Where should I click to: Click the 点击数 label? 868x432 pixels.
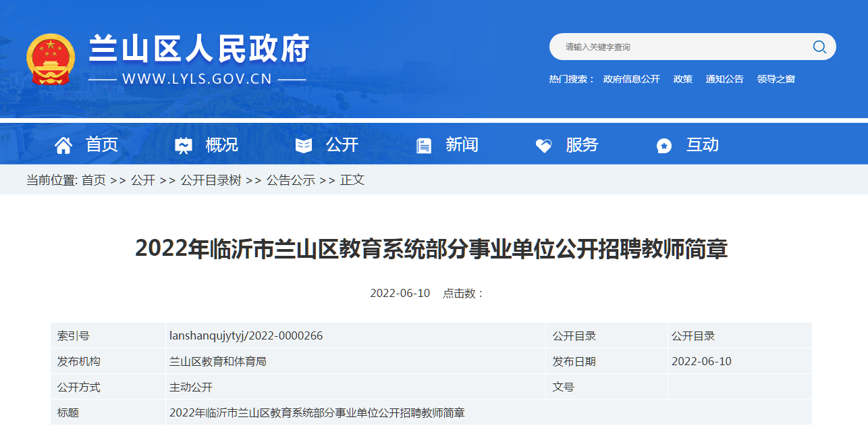pyautogui.click(x=463, y=294)
